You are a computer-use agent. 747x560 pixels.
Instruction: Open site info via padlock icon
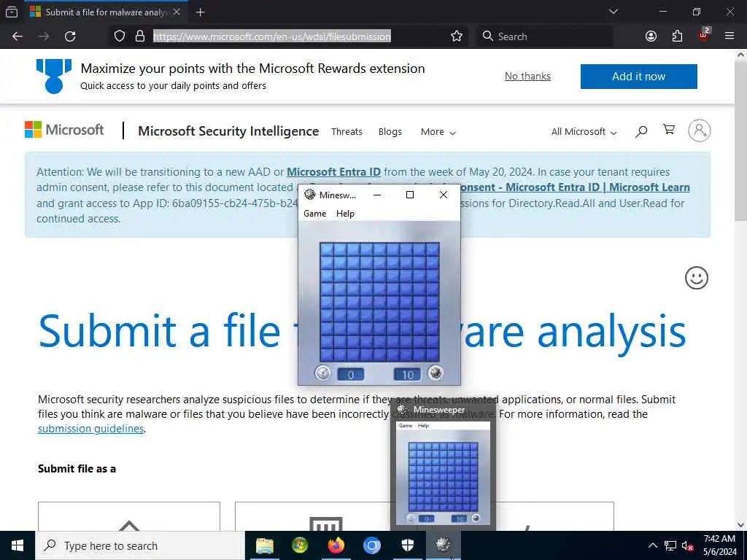[140, 36]
